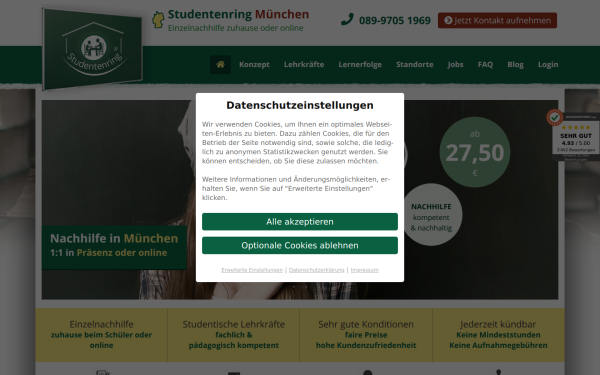Select Standorte in the navigation bar

pos(414,64)
